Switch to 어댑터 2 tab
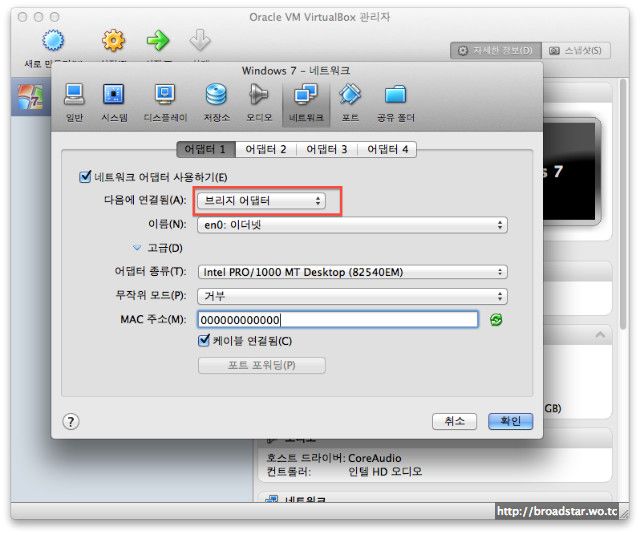This screenshot has height=535, width=640. pos(266,149)
